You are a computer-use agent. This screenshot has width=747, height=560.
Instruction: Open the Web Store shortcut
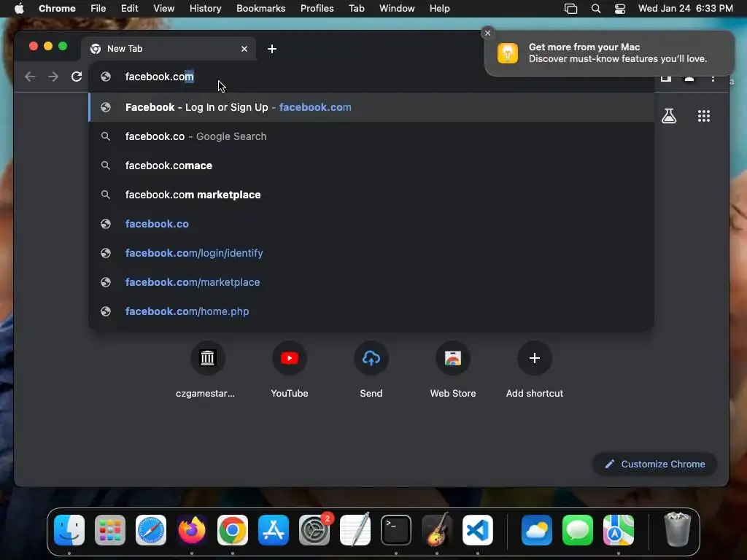452,358
